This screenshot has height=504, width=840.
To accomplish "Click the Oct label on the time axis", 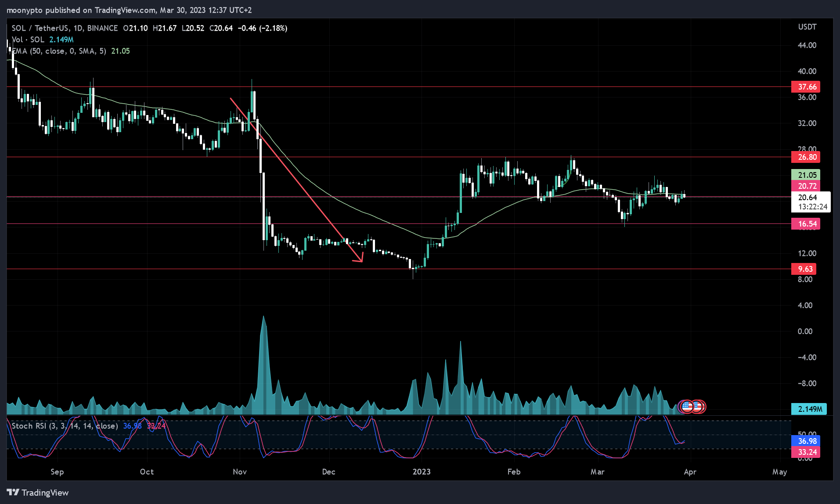I will point(147,472).
